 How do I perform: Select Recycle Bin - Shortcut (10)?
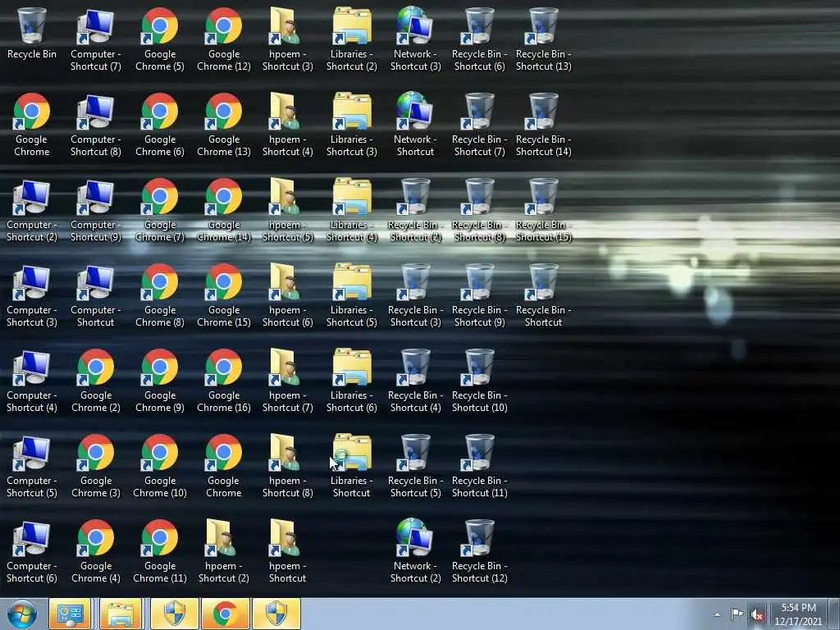[479, 381]
